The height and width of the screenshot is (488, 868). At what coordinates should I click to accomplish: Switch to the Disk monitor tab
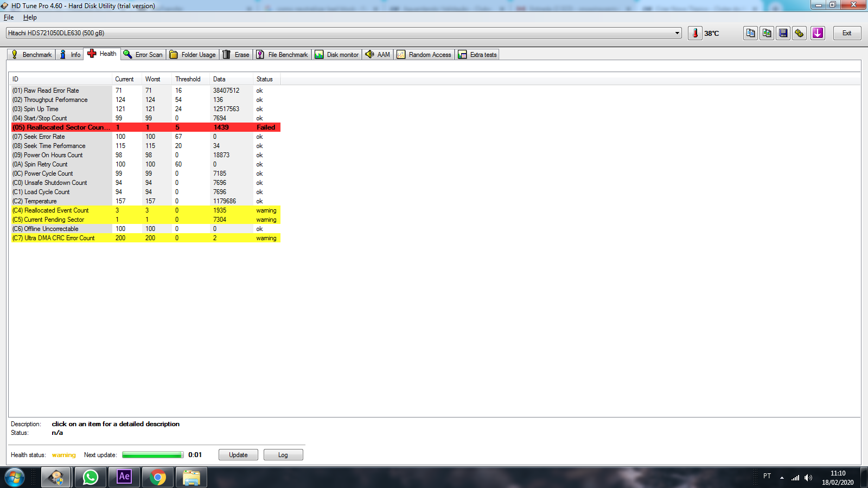point(337,55)
